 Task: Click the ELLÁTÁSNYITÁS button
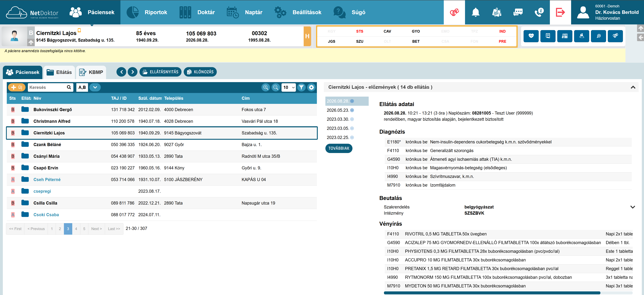pos(161,72)
